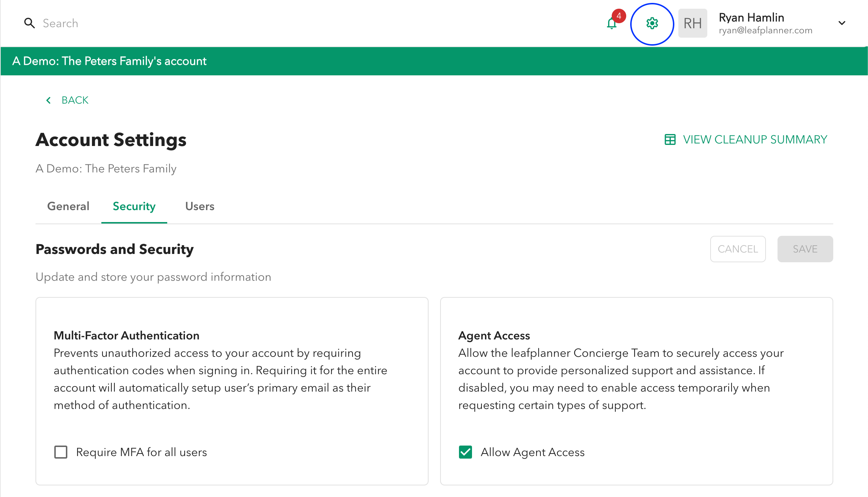The width and height of the screenshot is (868, 497).
Task: Click ryan@leafplanner.com email text
Action: [x=766, y=30]
